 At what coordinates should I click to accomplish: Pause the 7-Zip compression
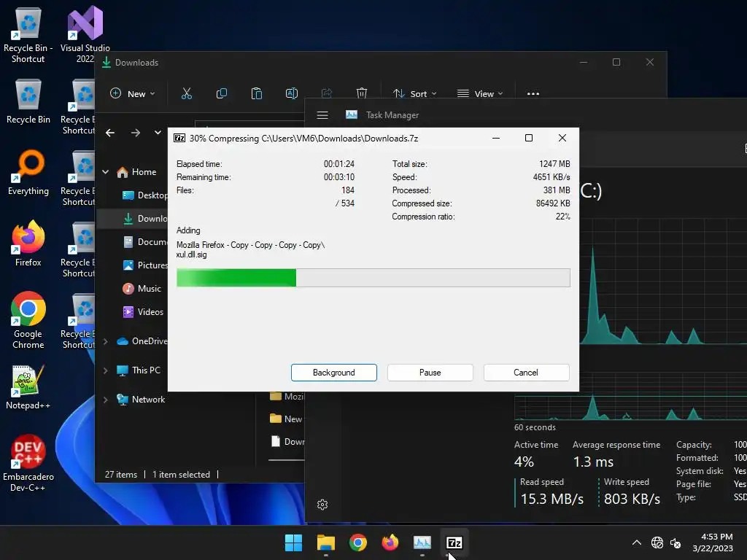[430, 373]
